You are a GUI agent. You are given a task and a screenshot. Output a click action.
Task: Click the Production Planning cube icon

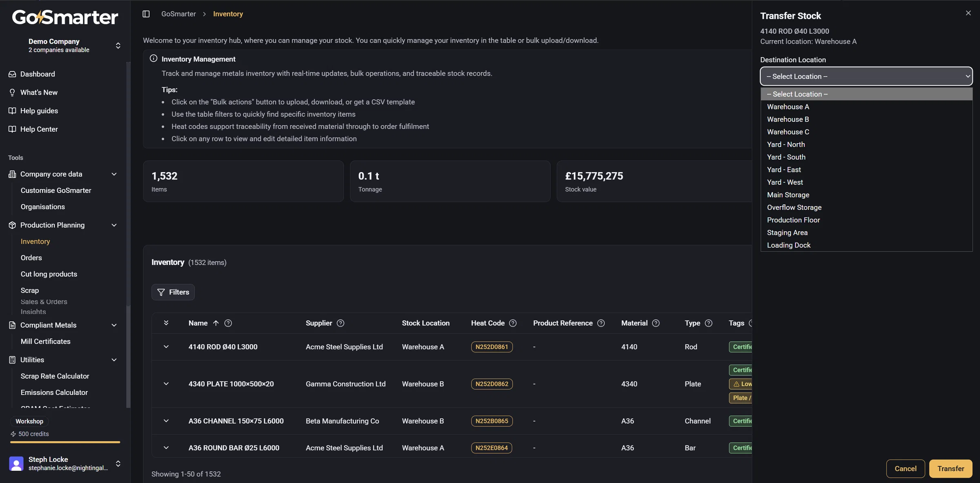(12, 225)
